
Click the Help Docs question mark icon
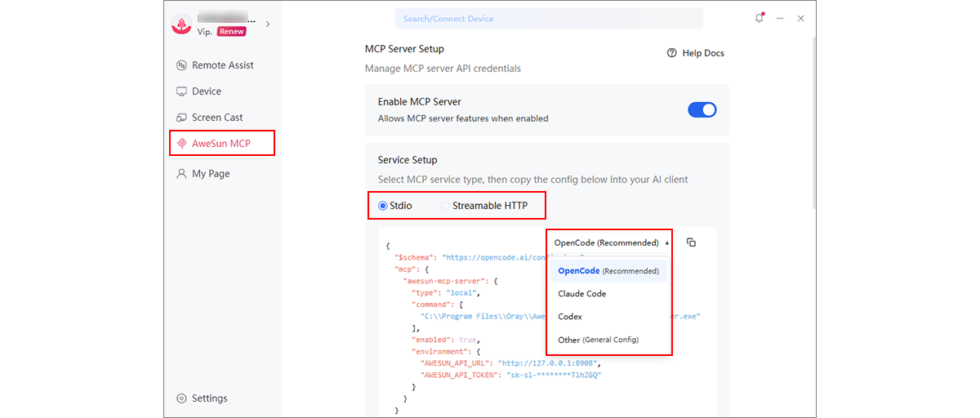click(x=672, y=53)
